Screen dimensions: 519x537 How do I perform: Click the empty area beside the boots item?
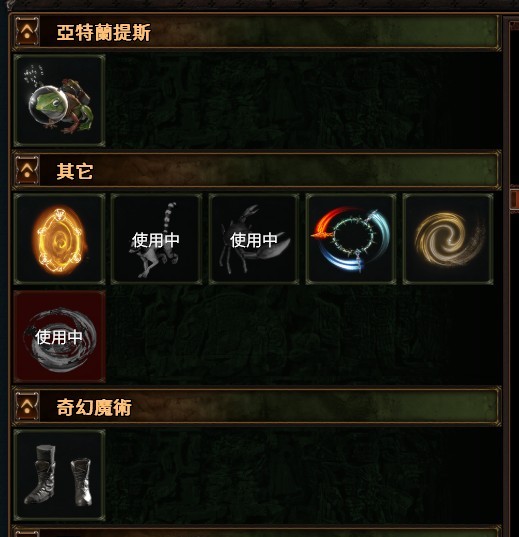pos(301,475)
